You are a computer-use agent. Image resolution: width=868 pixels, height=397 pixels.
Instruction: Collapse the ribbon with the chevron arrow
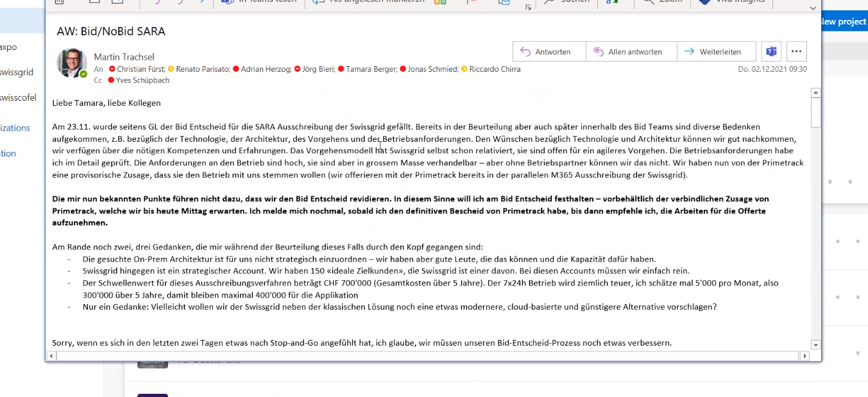813,8
